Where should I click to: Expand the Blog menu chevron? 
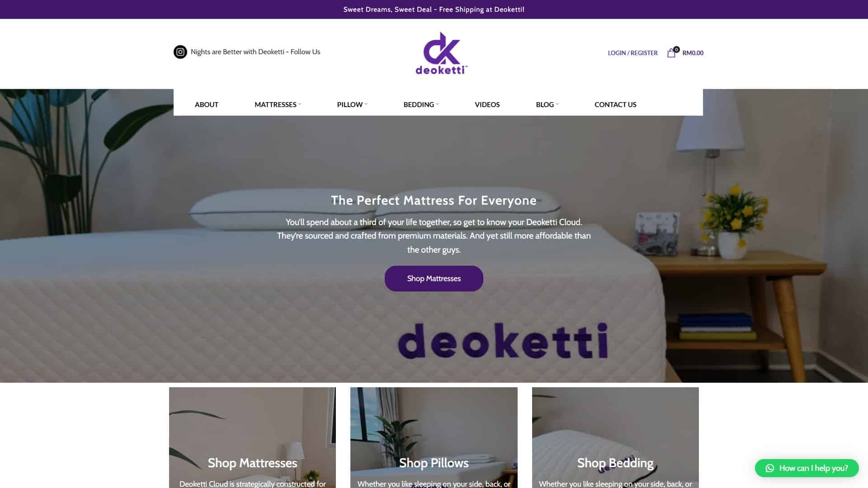557,104
